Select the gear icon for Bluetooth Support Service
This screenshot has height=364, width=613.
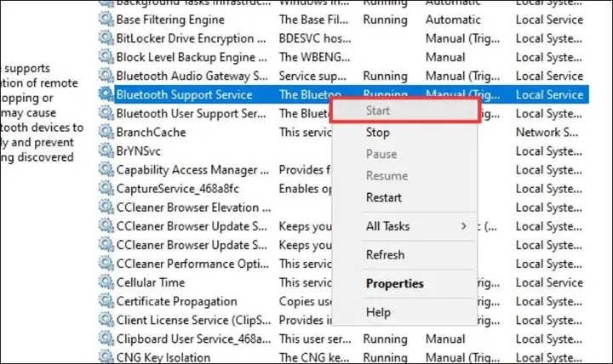click(x=106, y=94)
